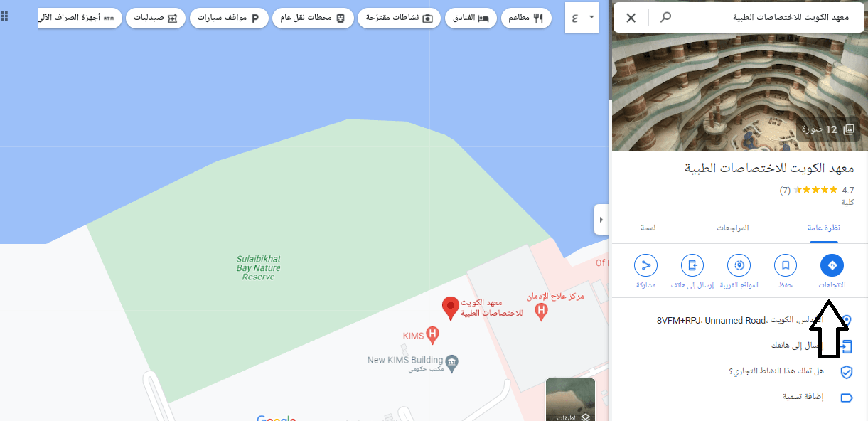Collapse the side panel arrow

(x=601, y=220)
